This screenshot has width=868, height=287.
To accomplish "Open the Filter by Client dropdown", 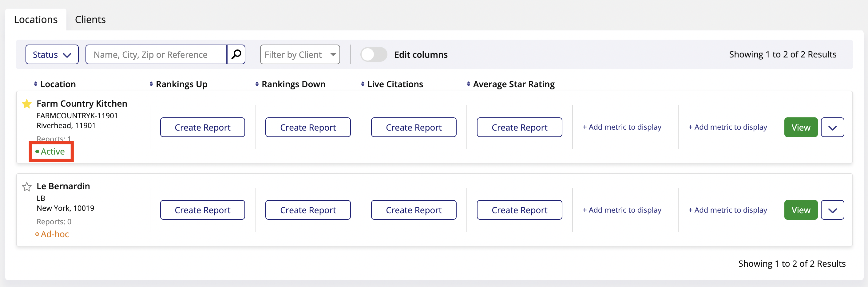I will tap(299, 55).
